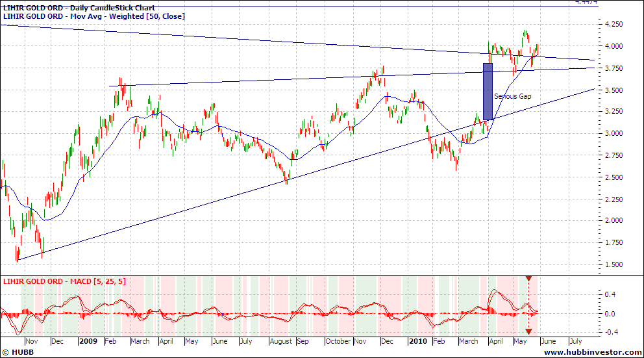Image resolution: width=644 pixels, height=358 pixels.
Task: Click the Feb label after 2010 on the time axis
Action: click(439, 341)
